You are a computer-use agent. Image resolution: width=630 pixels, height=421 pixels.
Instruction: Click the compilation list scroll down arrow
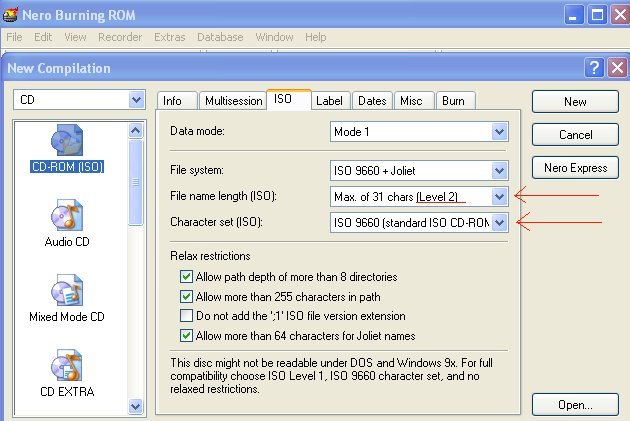point(136,406)
